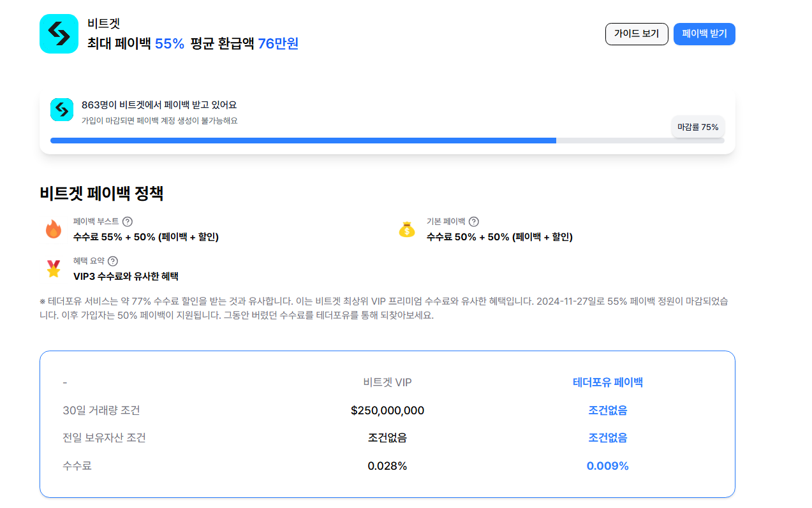
Task: Click the 30일 거래량 조건 row label
Action: [x=101, y=410]
